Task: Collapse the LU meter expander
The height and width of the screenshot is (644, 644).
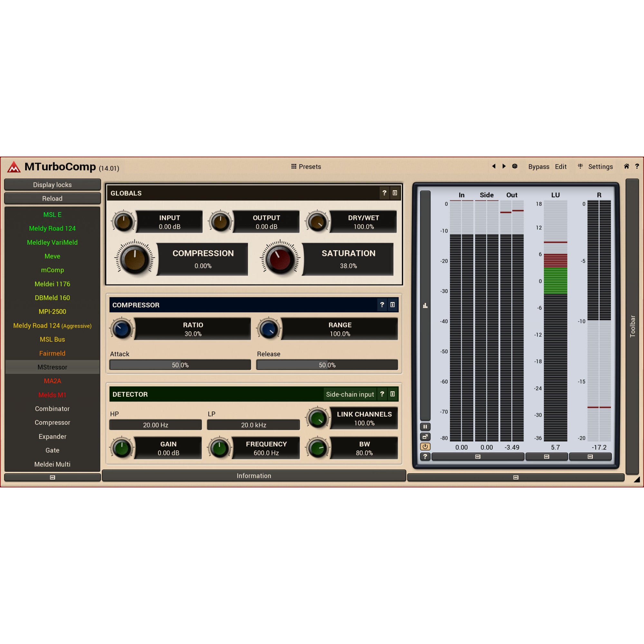Action: [547, 457]
